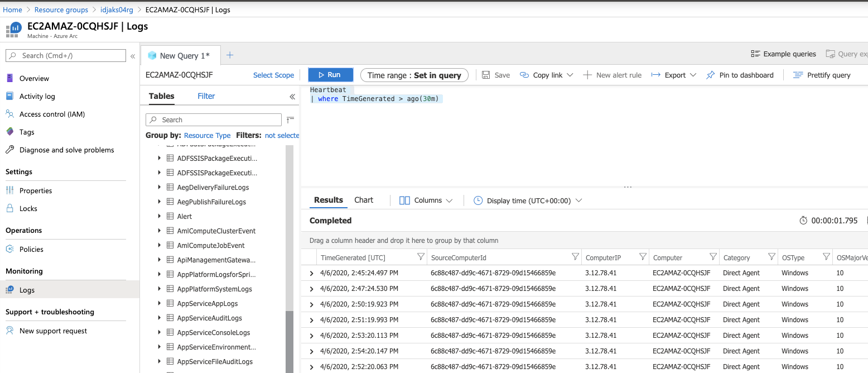Viewport: 868px width, 373px height.
Task: Select the AppServiceAuditLogs table
Action: [x=210, y=318]
